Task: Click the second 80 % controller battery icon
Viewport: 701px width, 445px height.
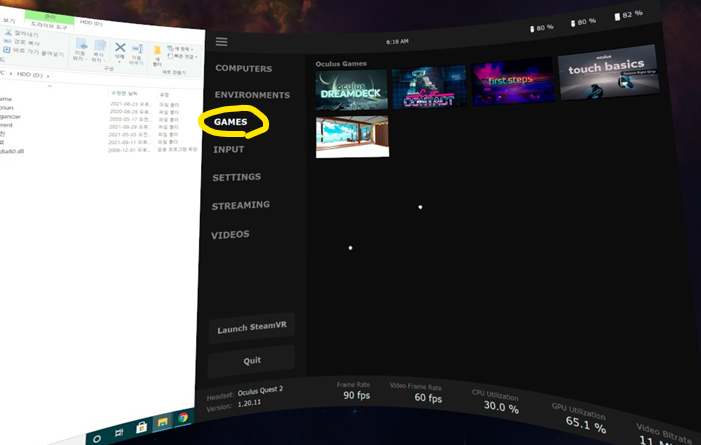Action: pos(573,23)
